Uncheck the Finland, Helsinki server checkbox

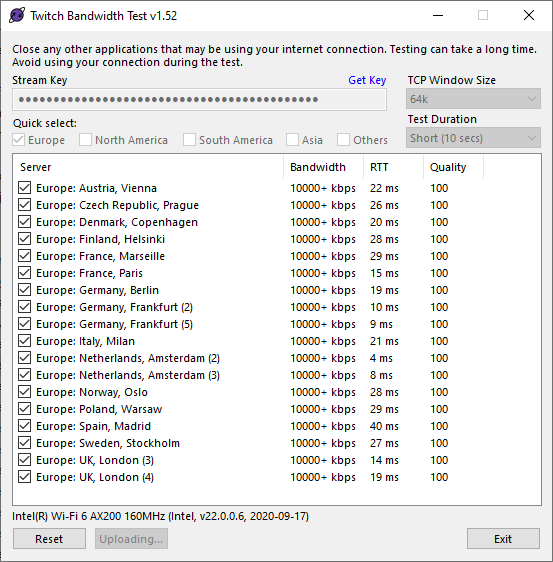pyautogui.click(x=24, y=239)
